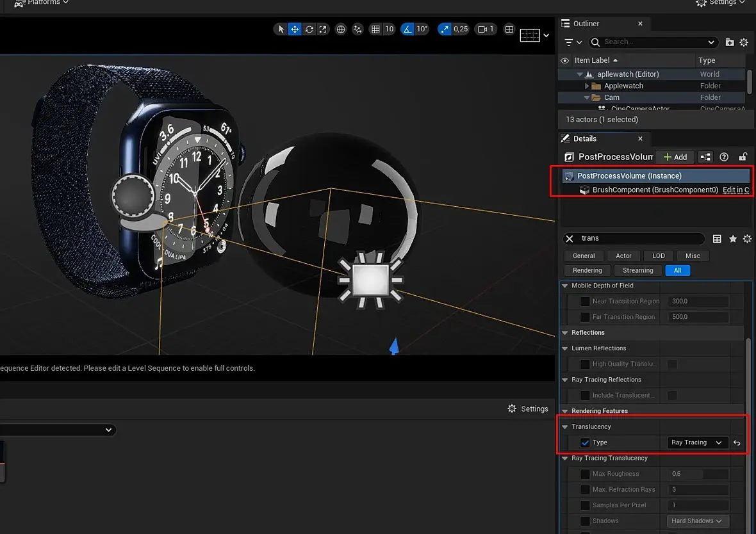The image size is (756, 534).
Task: Open the Hard Shadows dropdown
Action: pos(697,521)
